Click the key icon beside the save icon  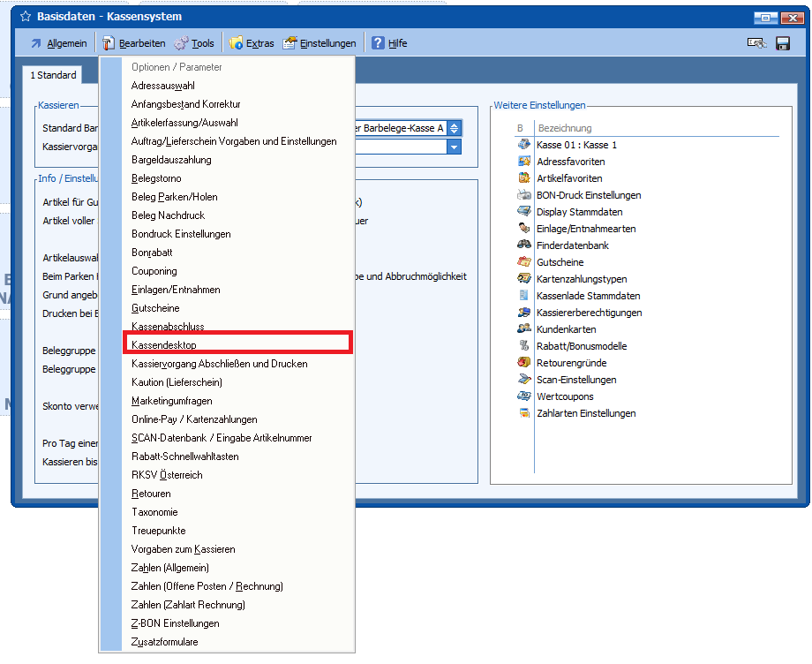[x=756, y=43]
